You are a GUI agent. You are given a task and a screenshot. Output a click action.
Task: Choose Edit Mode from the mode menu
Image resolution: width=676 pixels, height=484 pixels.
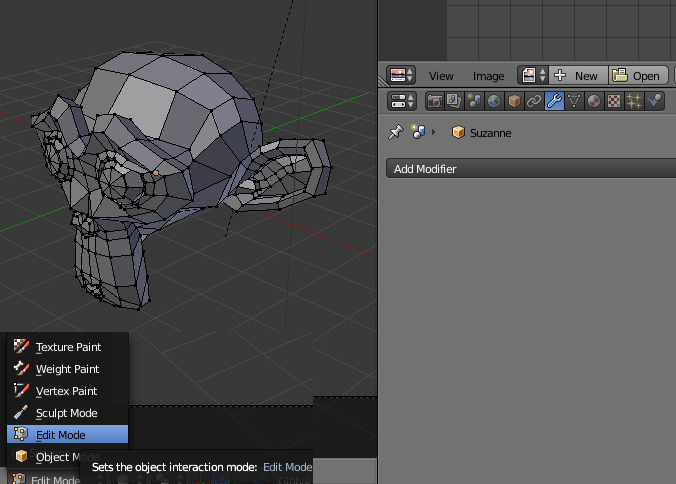[68, 434]
